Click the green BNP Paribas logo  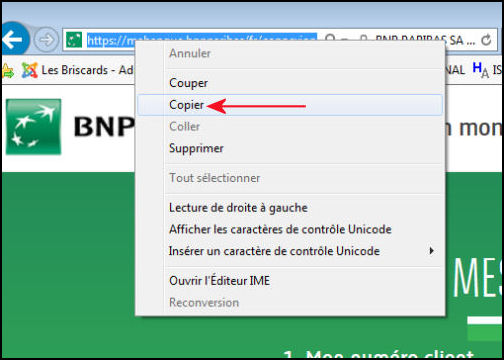pos(34,127)
